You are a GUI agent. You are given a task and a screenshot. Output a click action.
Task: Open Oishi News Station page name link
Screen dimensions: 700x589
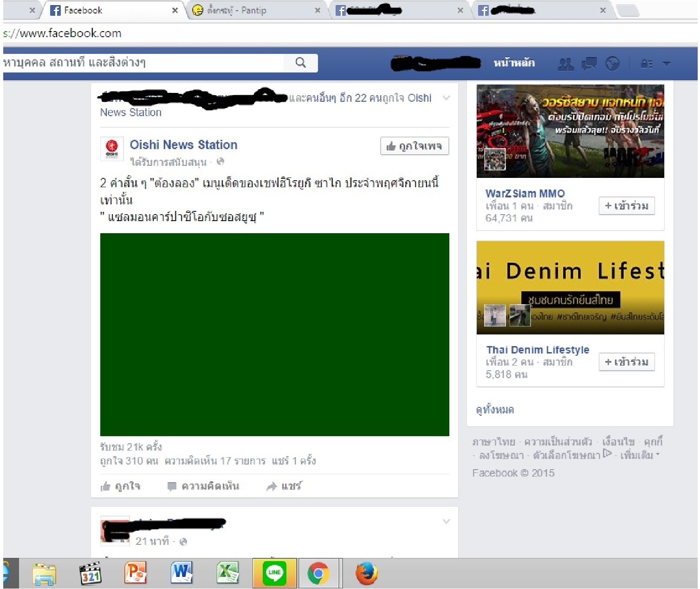tap(183, 145)
